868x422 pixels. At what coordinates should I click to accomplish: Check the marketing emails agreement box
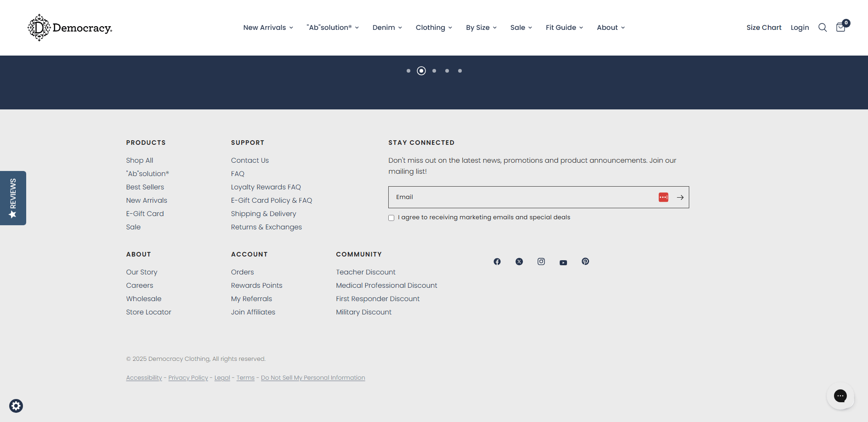pos(391,218)
